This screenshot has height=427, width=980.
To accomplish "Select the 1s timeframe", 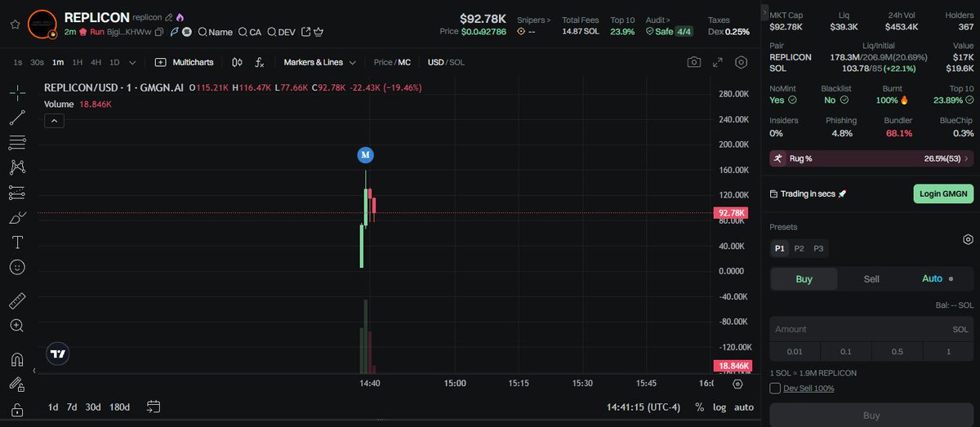I will tap(17, 62).
